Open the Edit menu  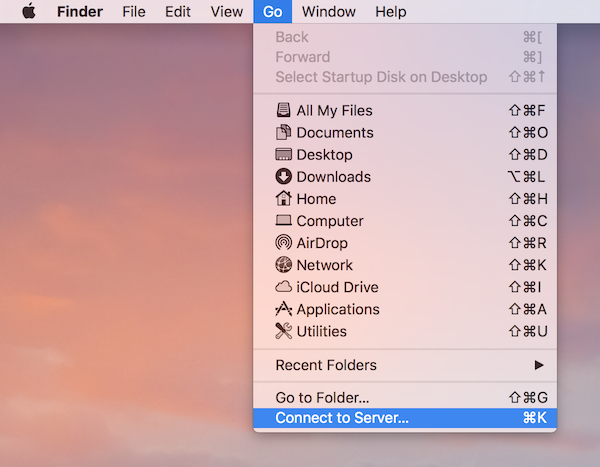point(178,12)
